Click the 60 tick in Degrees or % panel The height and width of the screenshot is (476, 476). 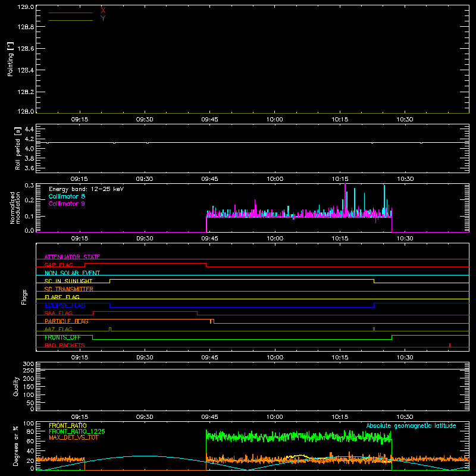tap(30, 441)
